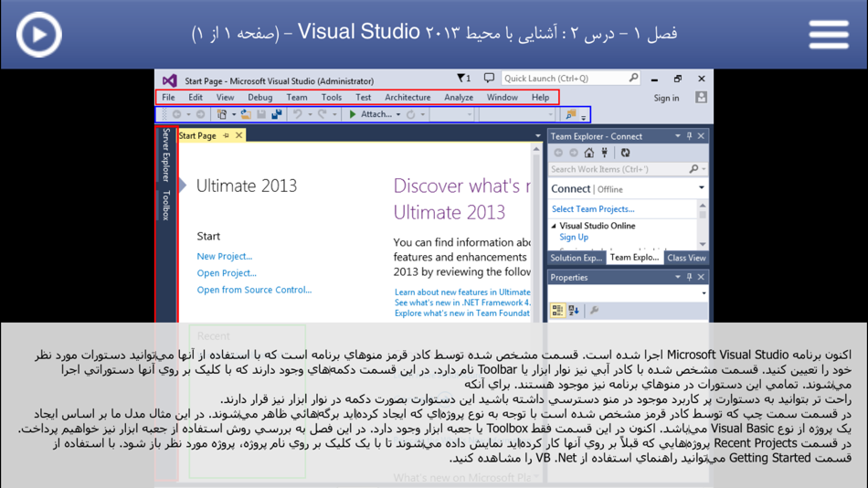
Task: Switch to the Solution Explorer tab
Action: pyautogui.click(x=576, y=258)
